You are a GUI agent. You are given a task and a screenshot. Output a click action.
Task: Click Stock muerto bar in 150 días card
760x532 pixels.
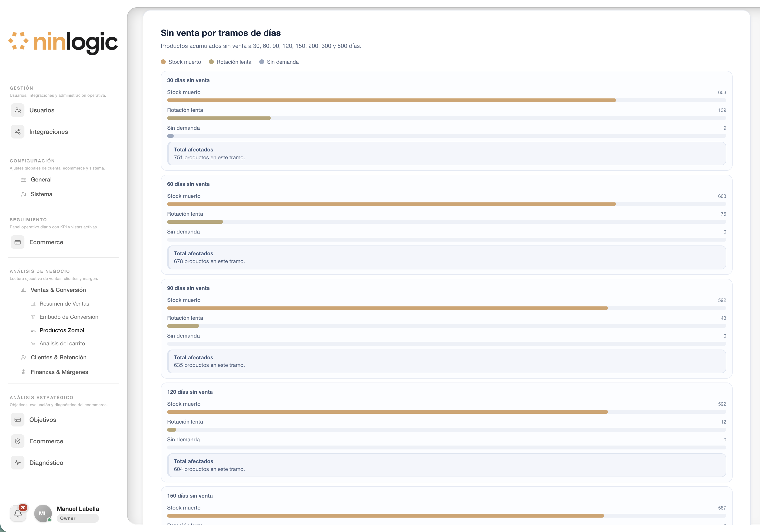click(386, 516)
